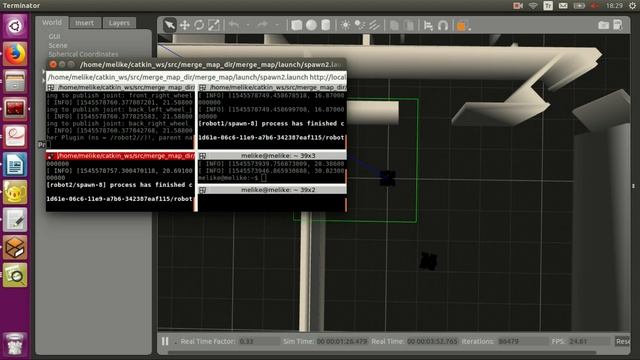Open the Files manager from dock
Screen dimensions: 640x360
point(15,81)
